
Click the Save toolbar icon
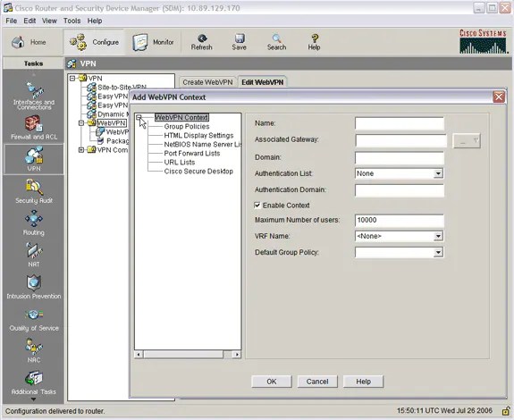coord(239,42)
